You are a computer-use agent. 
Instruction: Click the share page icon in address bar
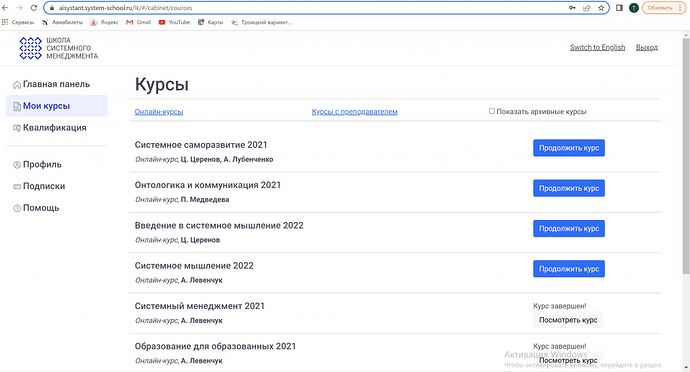[x=587, y=8]
